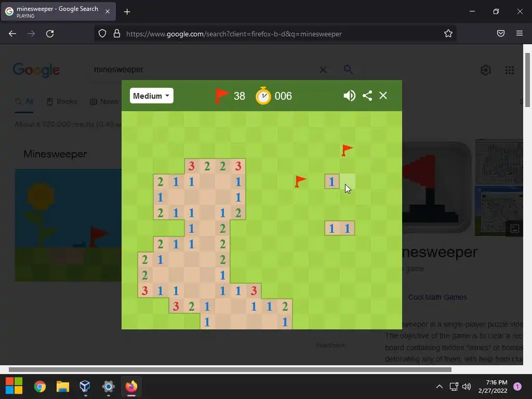Open the clock showing 7:16 PM
532x399 pixels.
click(493, 387)
